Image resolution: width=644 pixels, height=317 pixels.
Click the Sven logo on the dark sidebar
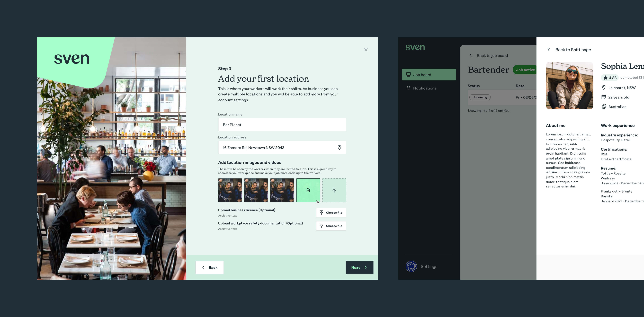pos(415,47)
